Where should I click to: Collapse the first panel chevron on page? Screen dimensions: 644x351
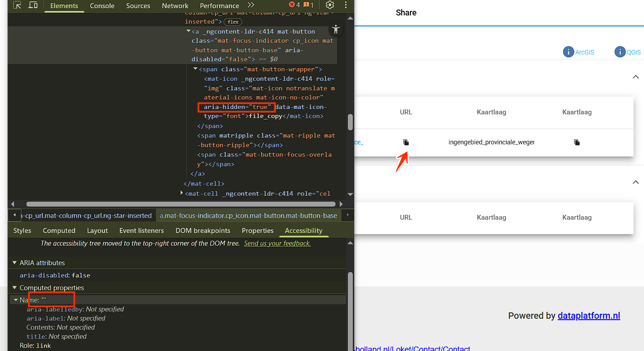point(635,77)
